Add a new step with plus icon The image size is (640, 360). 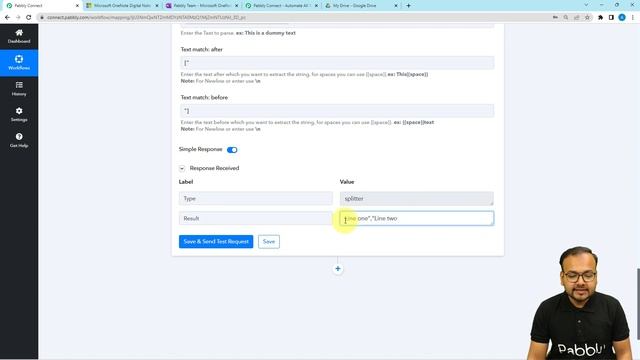pyautogui.click(x=338, y=269)
